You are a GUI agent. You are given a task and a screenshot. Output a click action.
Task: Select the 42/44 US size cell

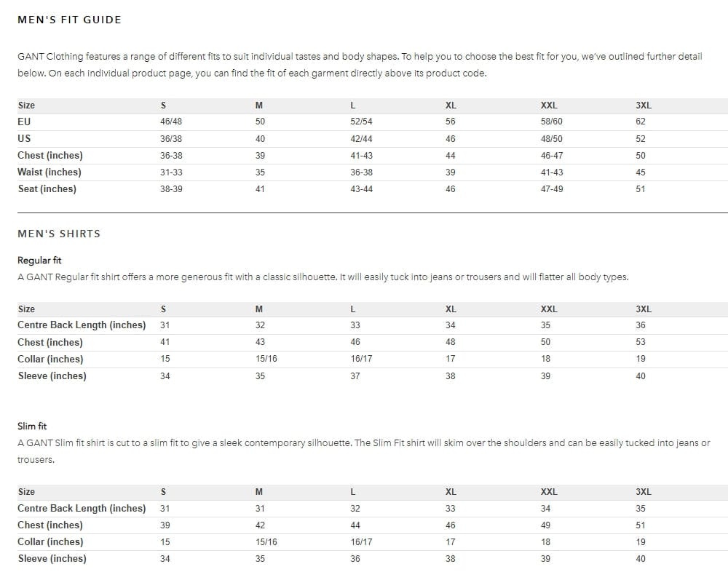click(x=361, y=138)
